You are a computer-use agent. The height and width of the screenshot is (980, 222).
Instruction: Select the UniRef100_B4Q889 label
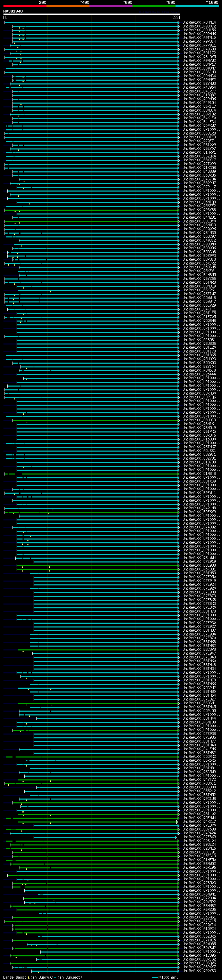199,172
